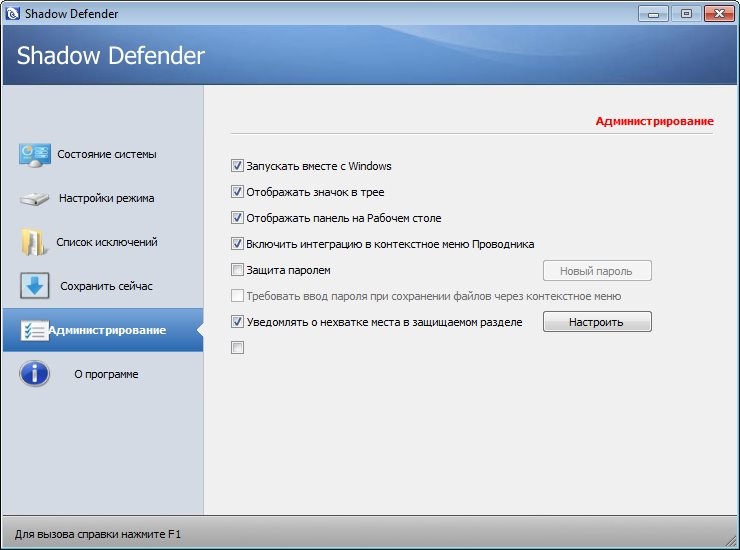Click the status bar F1 help text
740x550 pixels.
click(x=98, y=535)
